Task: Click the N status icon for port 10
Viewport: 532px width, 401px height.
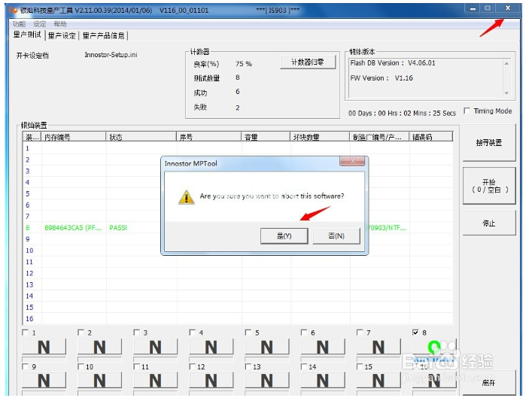Action: click(99, 381)
